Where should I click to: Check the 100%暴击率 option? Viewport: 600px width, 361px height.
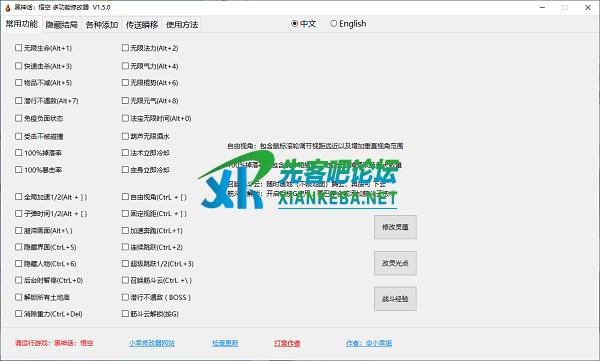coord(18,170)
